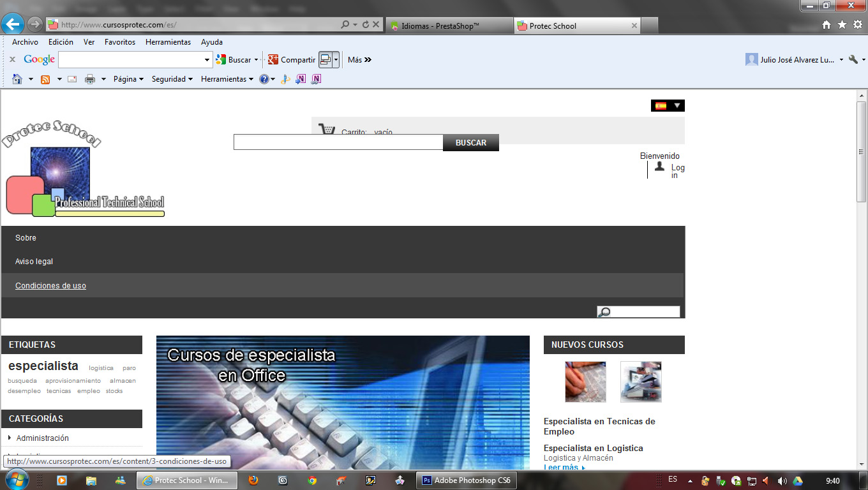Click the first Nuevos Cursos thumbnail image
Viewport: 868px width, 490px height.
point(585,382)
